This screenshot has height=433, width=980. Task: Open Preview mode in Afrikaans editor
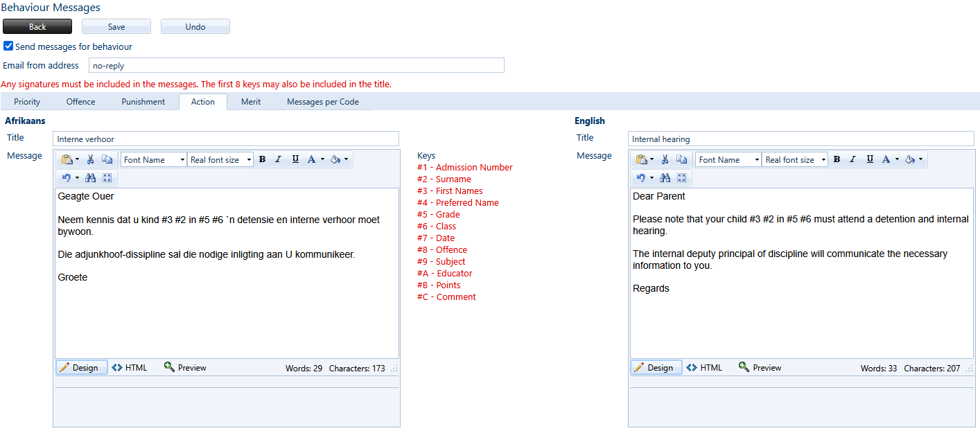point(185,368)
